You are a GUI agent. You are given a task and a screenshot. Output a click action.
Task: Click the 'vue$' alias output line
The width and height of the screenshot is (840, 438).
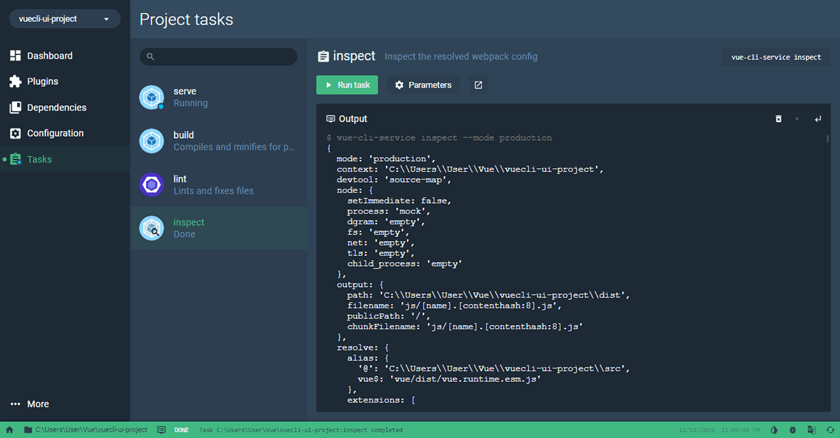(449, 379)
